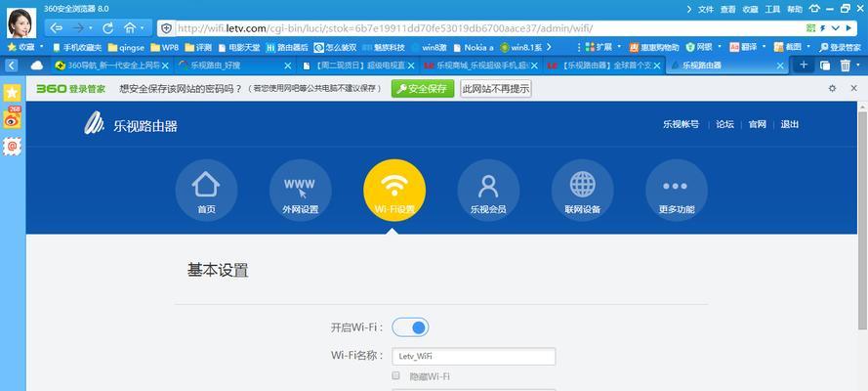The width and height of the screenshot is (868, 391).
Task: Close the 乐视路由_好搜 tab
Action: click(x=288, y=65)
